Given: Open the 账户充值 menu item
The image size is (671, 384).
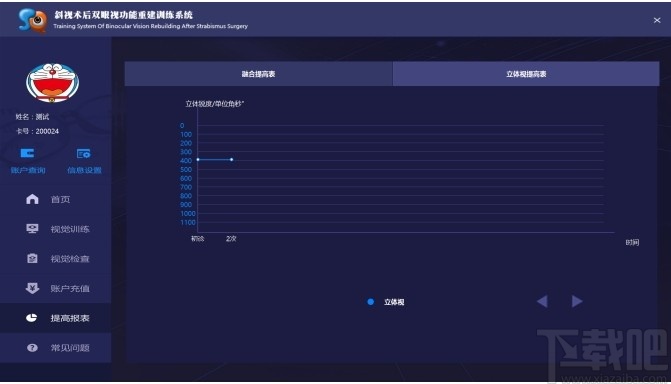Looking at the screenshot, I should (56, 288).
